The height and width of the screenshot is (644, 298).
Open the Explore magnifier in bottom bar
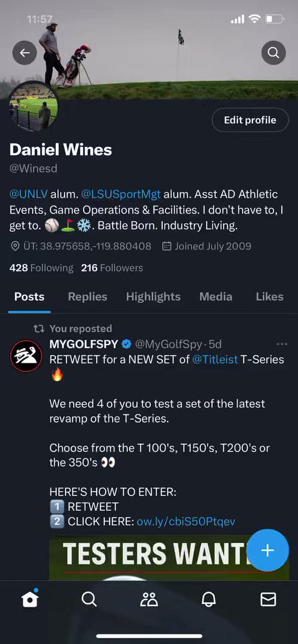pyautogui.click(x=89, y=599)
